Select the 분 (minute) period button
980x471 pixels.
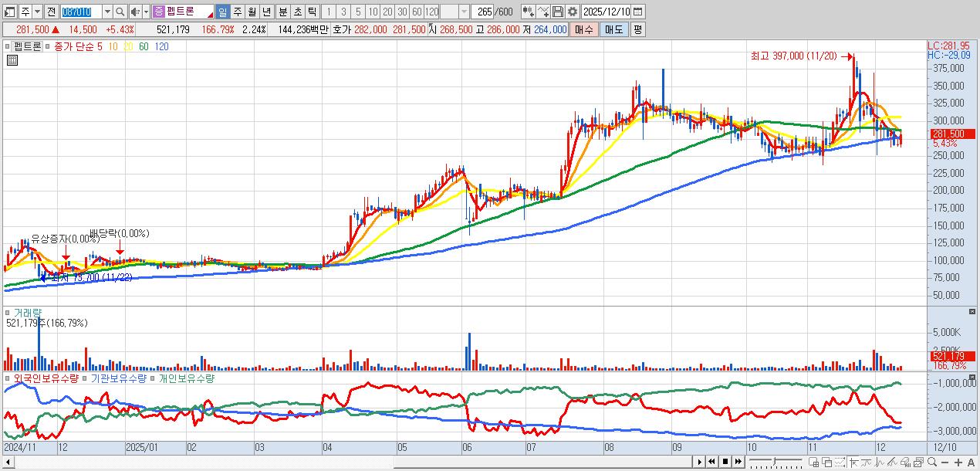(283, 12)
